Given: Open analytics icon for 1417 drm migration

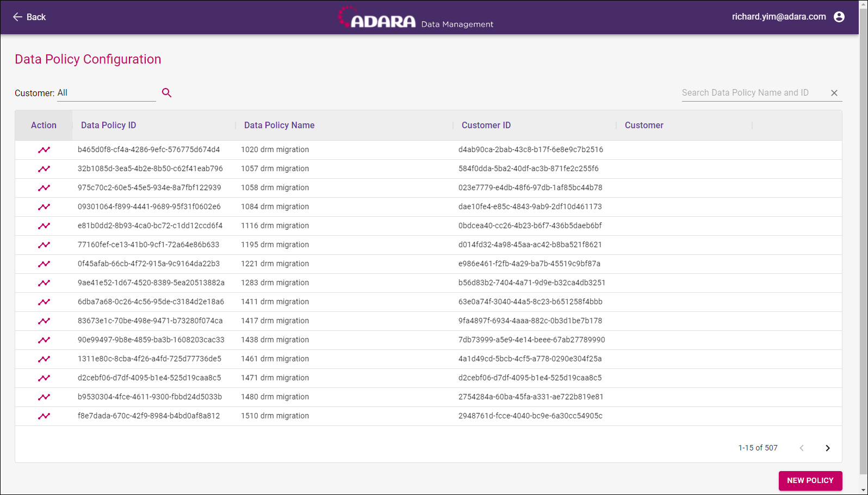Looking at the screenshot, I should pos(44,321).
